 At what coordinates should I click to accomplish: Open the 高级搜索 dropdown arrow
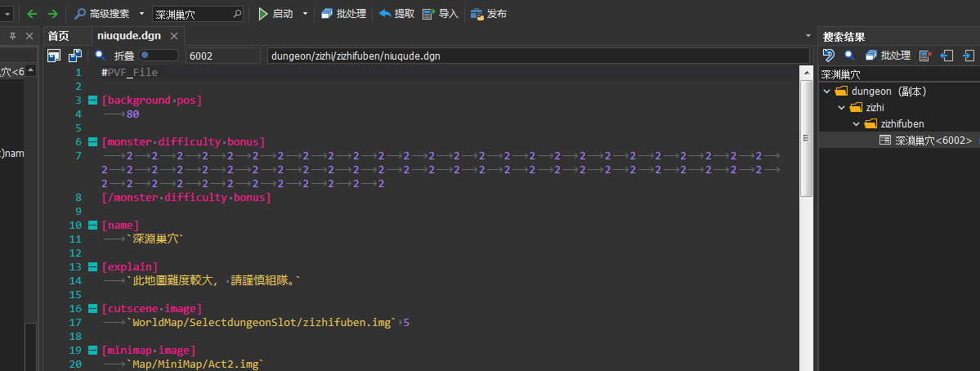tap(141, 14)
